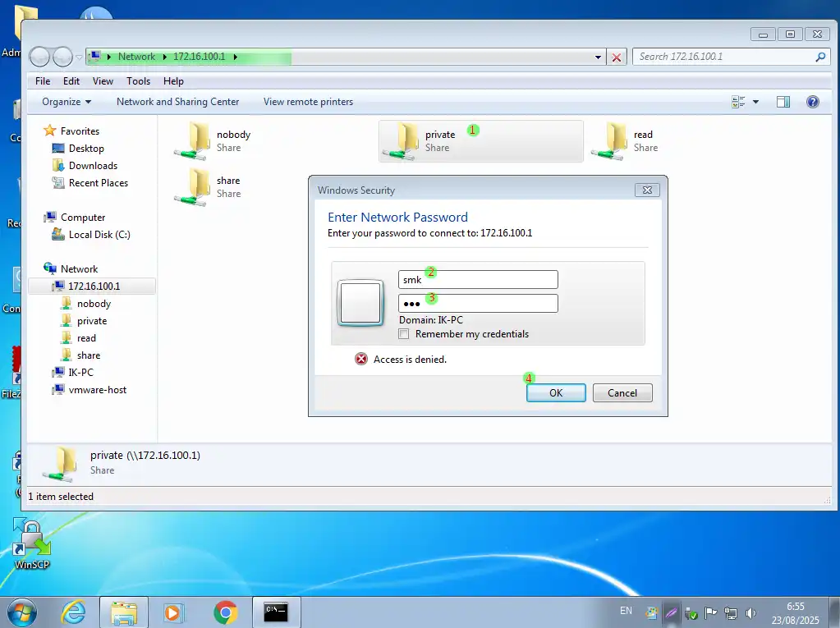
Task: Click OK to submit credentials
Action: click(555, 392)
